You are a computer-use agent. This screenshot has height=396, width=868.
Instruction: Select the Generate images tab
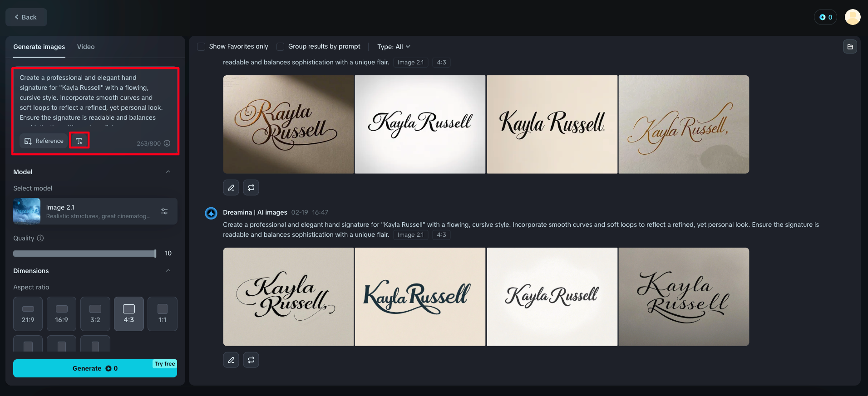pyautogui.click(x=39, y=47)
